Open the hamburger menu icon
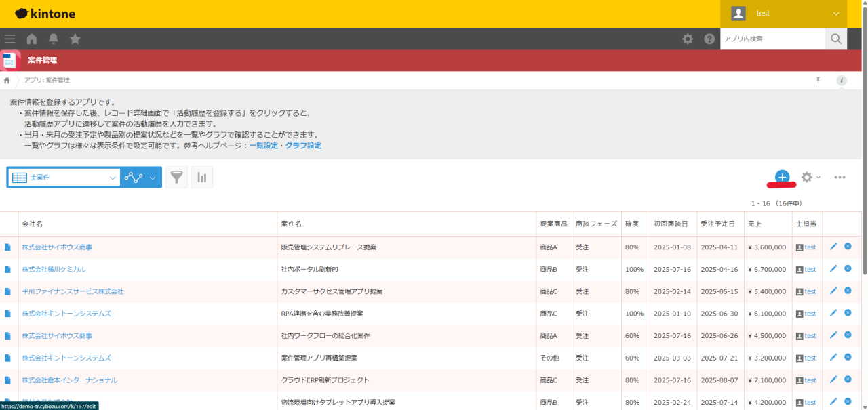868x410 pixels. [9, 39]
